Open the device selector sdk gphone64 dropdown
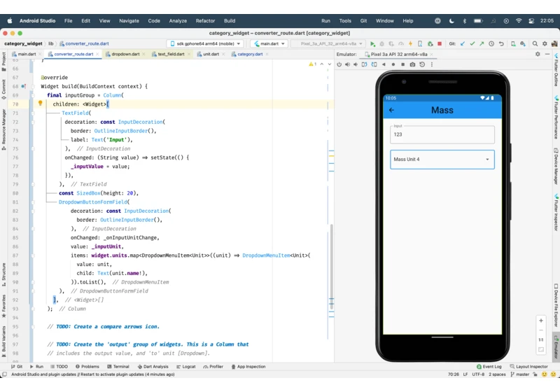 (205, 43)
